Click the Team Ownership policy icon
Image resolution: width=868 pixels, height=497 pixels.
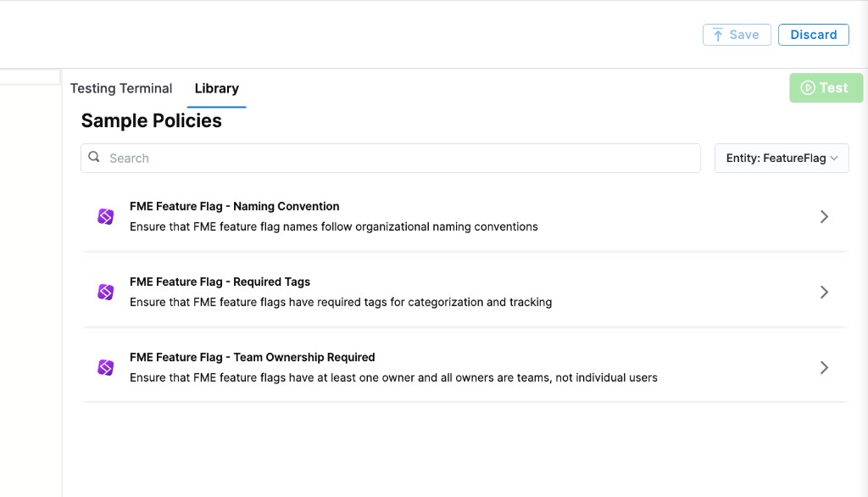pos(104,367)
